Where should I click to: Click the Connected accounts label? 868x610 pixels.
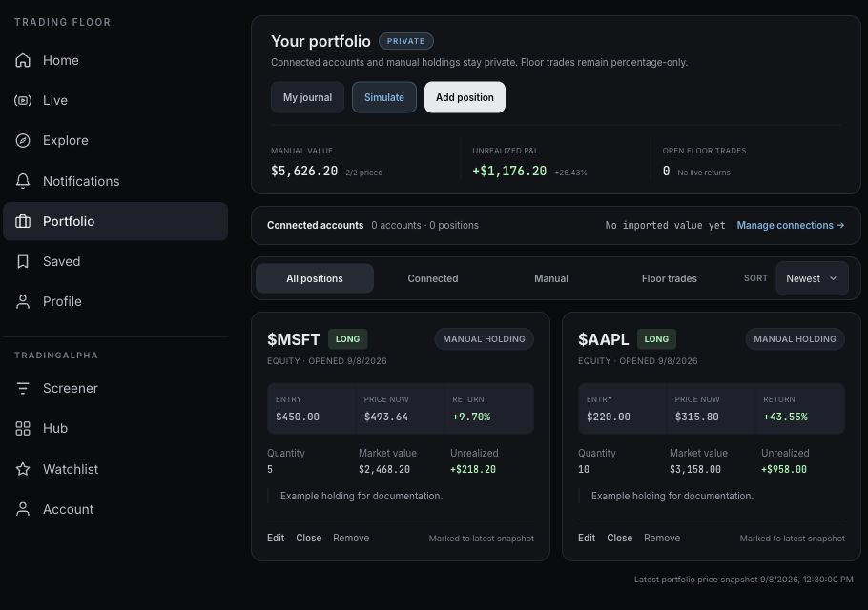(315, 225)
